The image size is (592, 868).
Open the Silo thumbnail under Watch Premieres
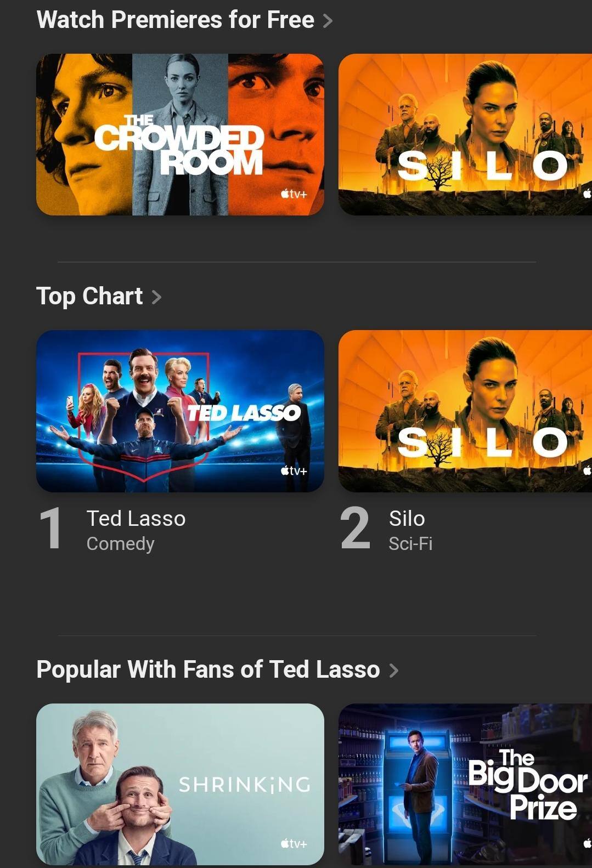click(x=465, y=134)
